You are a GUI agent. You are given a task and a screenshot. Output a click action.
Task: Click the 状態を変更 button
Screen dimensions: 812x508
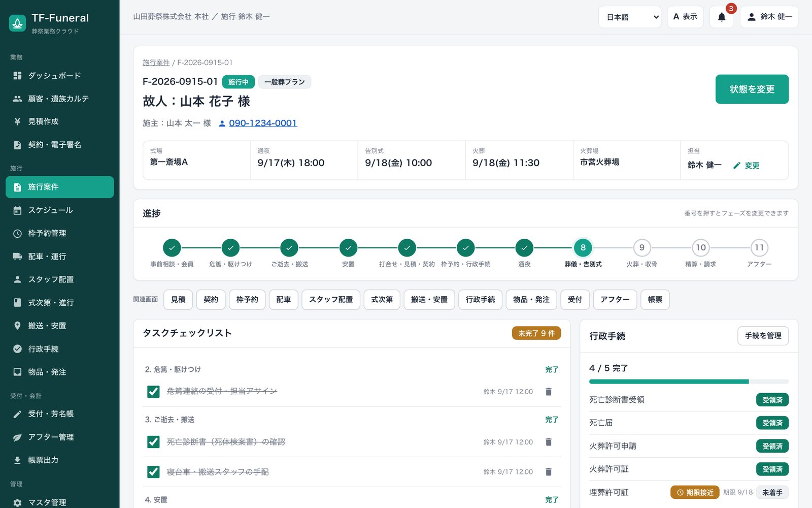point(752,89)
